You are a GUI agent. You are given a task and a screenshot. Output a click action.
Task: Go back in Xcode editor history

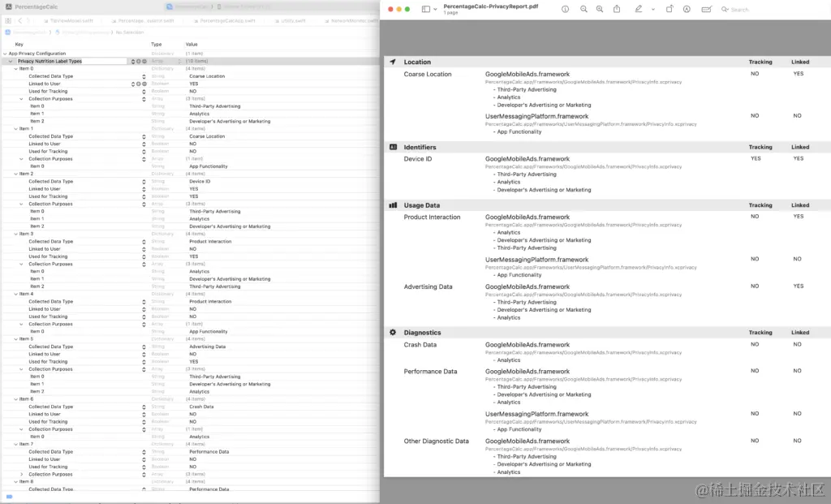click(x=20, y=20)
